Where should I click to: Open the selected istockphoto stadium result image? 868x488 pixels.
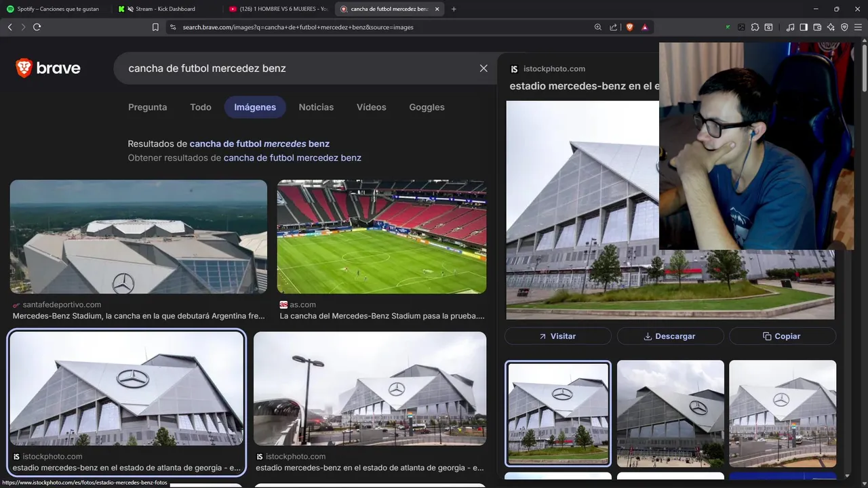tap(127, 388)
